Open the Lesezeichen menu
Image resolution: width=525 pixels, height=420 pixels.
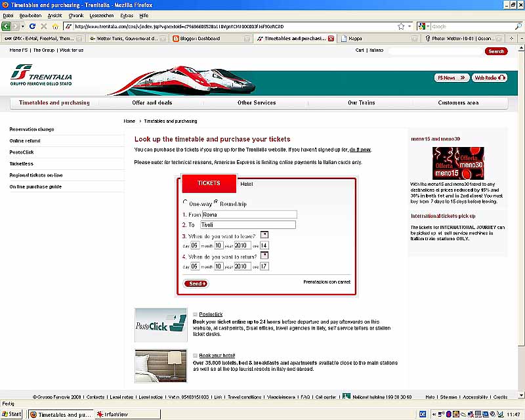(x=102, y=15)
